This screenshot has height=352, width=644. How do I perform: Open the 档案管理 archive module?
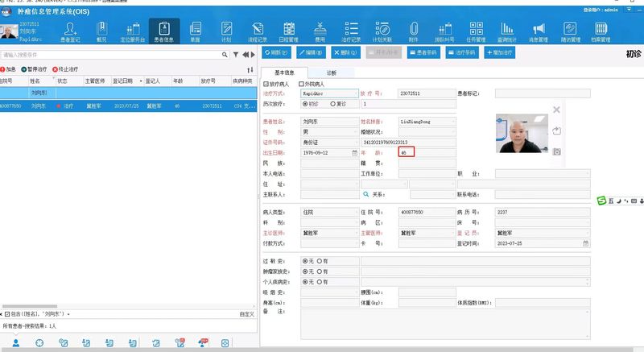601,32
